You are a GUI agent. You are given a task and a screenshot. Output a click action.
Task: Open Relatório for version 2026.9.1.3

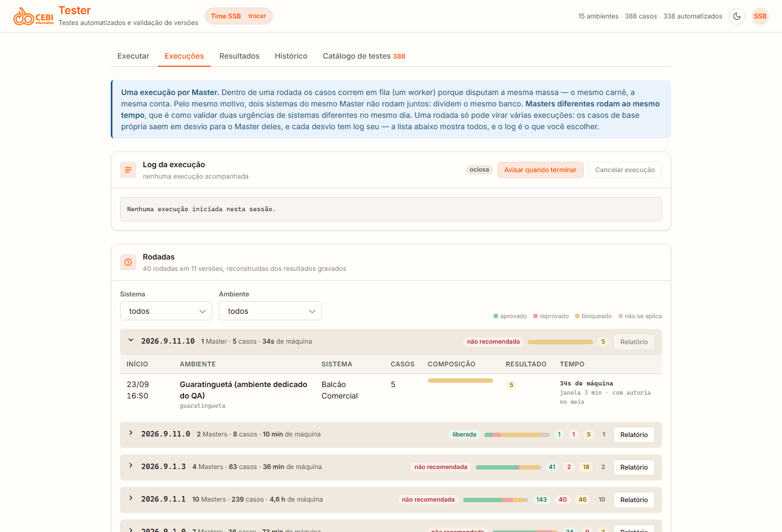634,467
